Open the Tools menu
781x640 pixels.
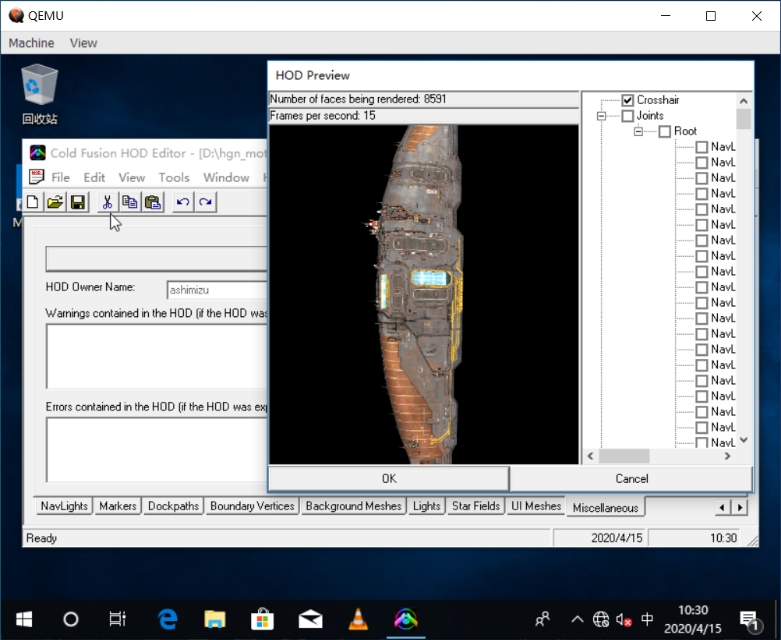(174, 177)
